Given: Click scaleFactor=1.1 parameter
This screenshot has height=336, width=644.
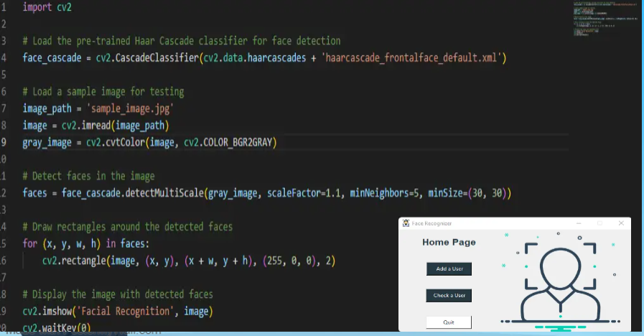Looking at the screenshot, I should tap(304, 193).
